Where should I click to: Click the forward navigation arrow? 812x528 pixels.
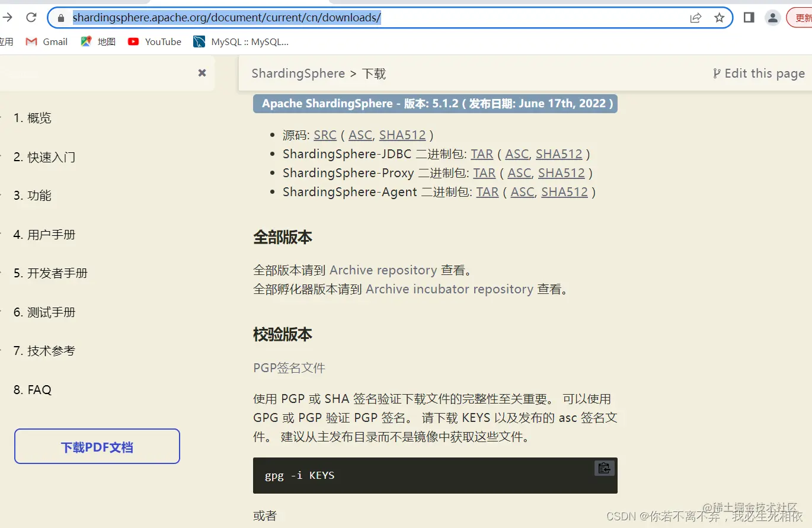click(x=7, y=17)
